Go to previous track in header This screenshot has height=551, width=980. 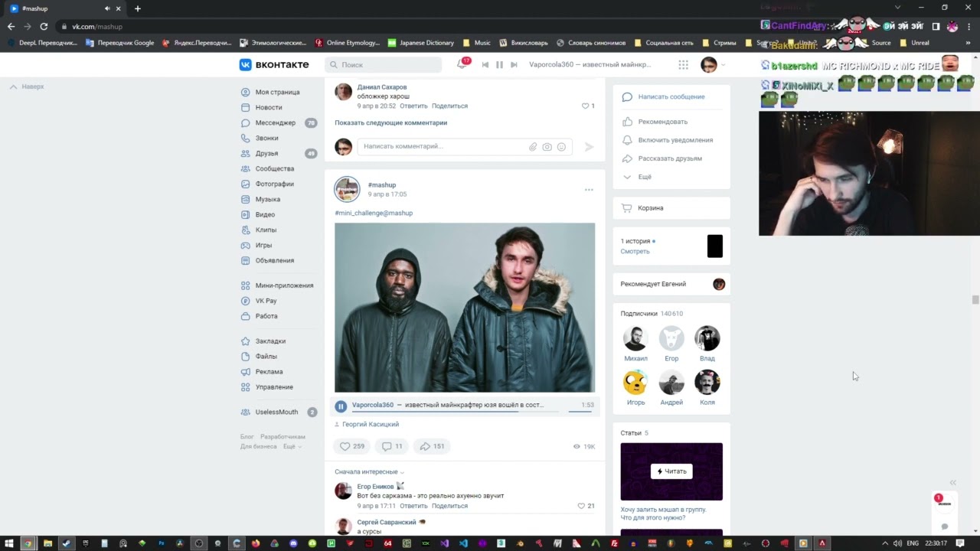pyautogui.click(x=485, y=65)
